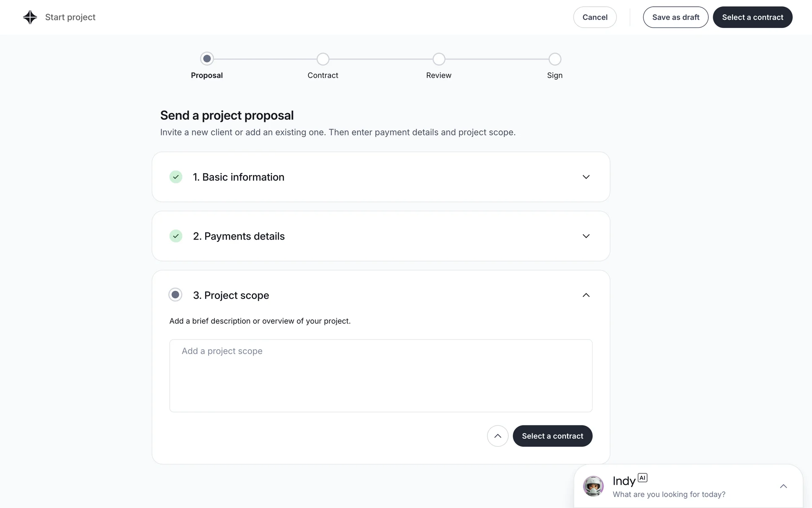Click the green checkmark on Payments details

(x=176, y=236)
